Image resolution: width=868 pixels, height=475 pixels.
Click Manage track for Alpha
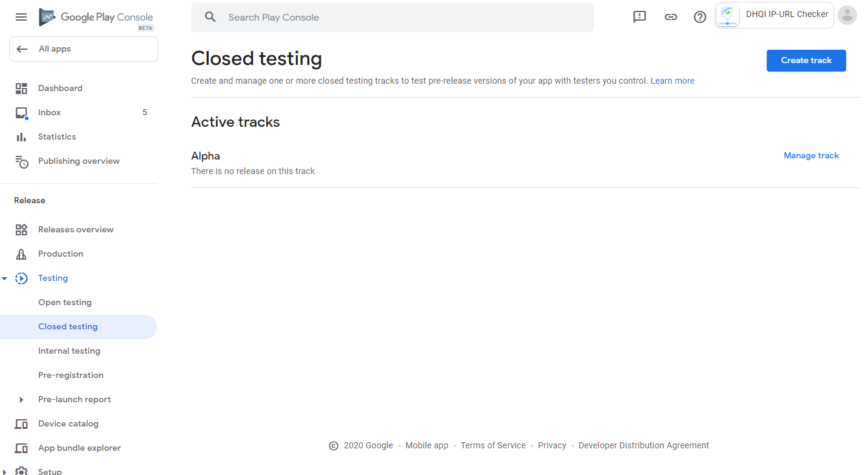coord(811,156)
